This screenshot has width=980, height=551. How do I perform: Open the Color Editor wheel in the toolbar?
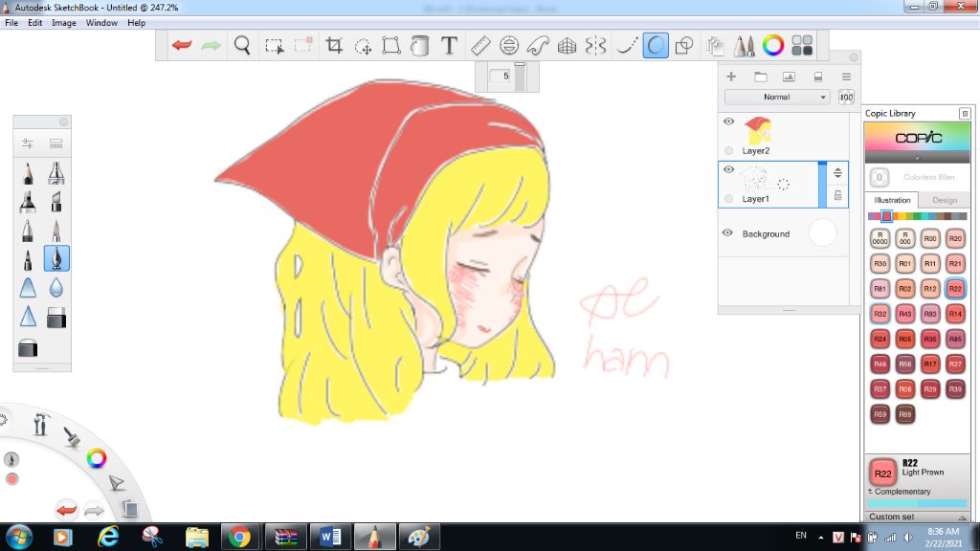coord(773,45)
